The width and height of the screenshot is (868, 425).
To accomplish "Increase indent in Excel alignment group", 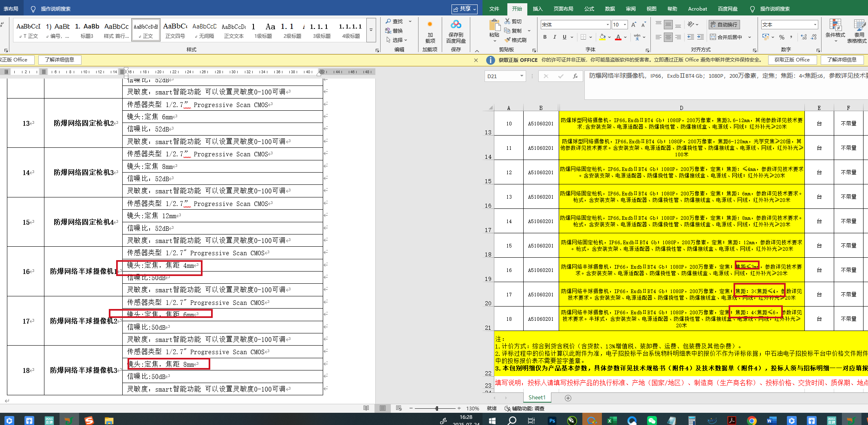I will coord(701,37).
